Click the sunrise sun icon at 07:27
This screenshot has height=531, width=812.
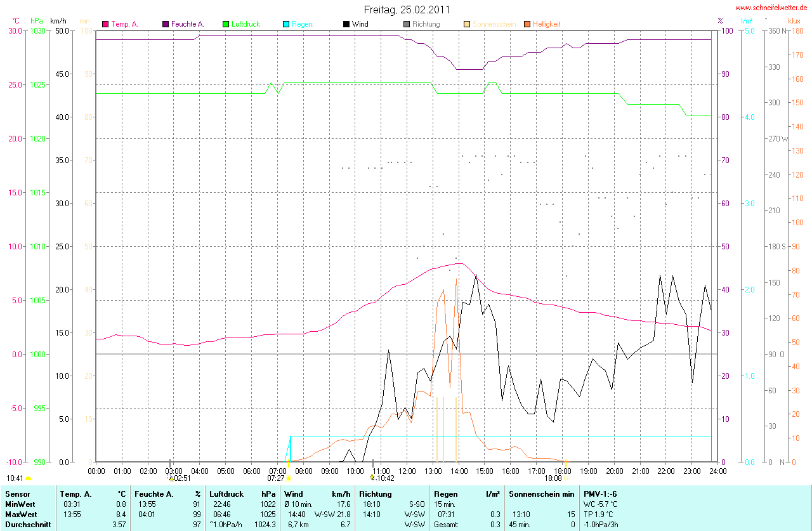point(289,478)
